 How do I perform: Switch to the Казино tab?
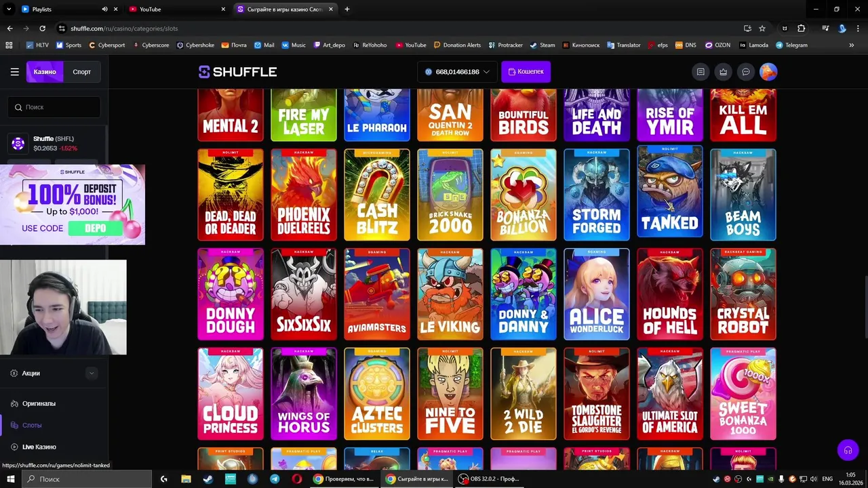(45, 72)
